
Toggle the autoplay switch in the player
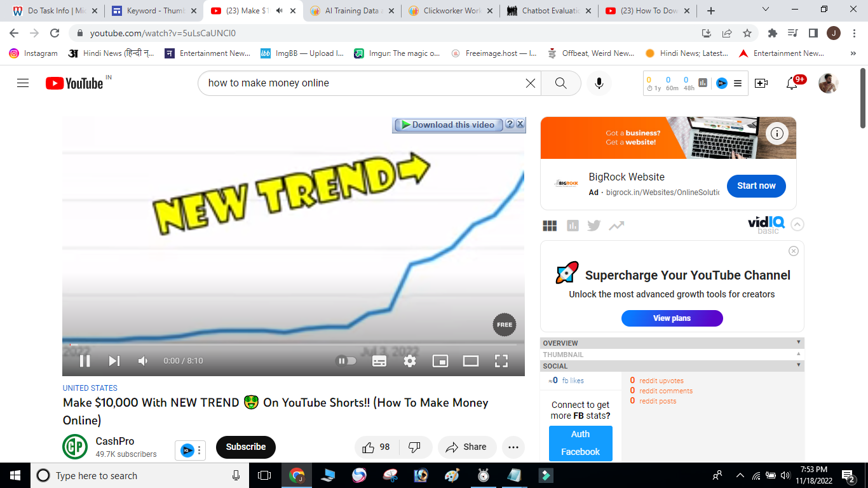point(346,361)
